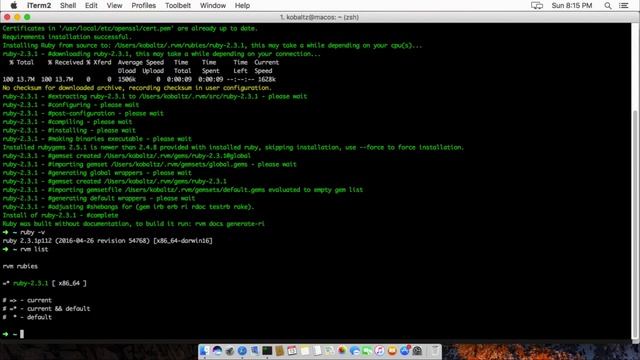Zoom the terminal with the green button

(x=27, y=17)
